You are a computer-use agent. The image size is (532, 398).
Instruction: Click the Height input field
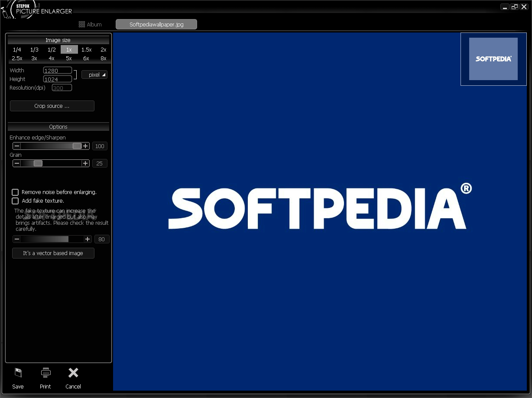click(58, 79)
